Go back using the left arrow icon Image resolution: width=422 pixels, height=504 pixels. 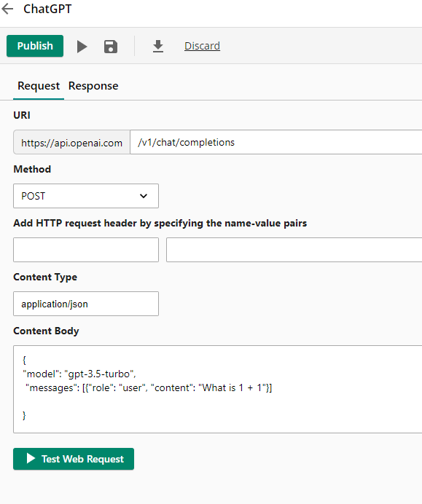7,9
